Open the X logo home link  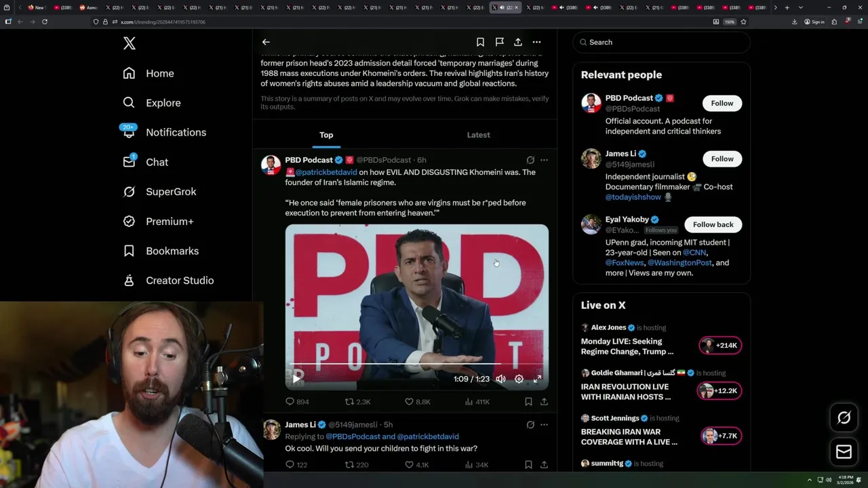(130, 43)
